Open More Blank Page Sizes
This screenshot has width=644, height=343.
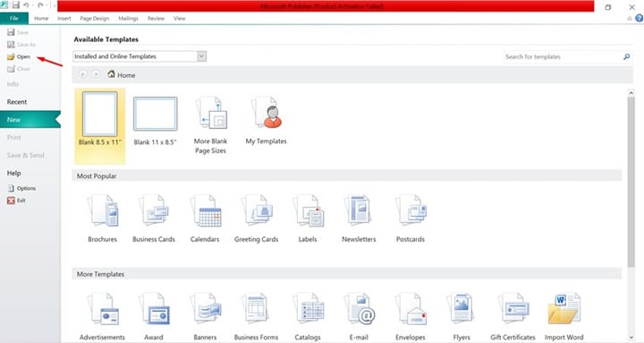pyautogui.click(x=211, y=124)
